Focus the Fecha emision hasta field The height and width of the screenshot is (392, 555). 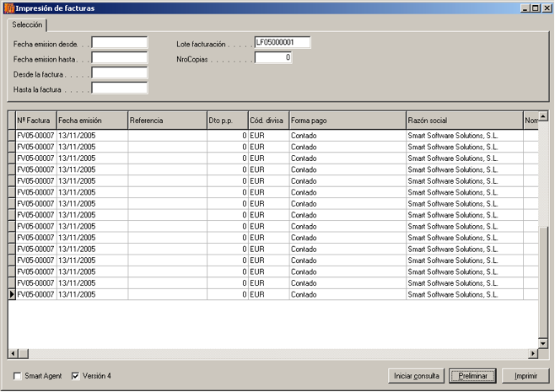[x=119, y=58]
